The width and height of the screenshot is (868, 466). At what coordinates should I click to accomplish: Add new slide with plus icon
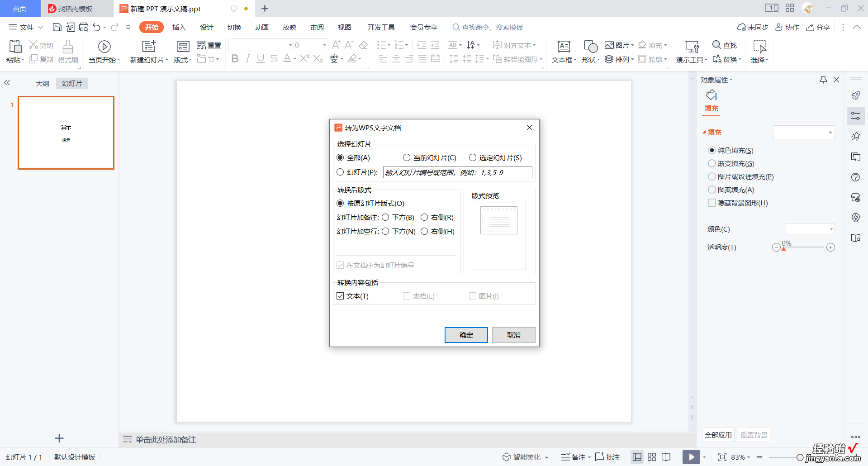click(x=59, y=438)
